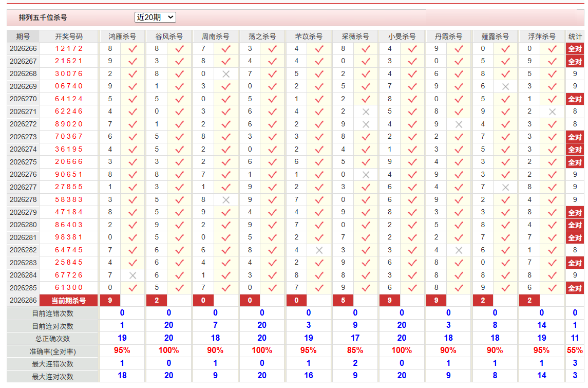Click the 全对 badge for period 2026273
Viewport: 588px width, 388px height.
[x=575, y=137]
